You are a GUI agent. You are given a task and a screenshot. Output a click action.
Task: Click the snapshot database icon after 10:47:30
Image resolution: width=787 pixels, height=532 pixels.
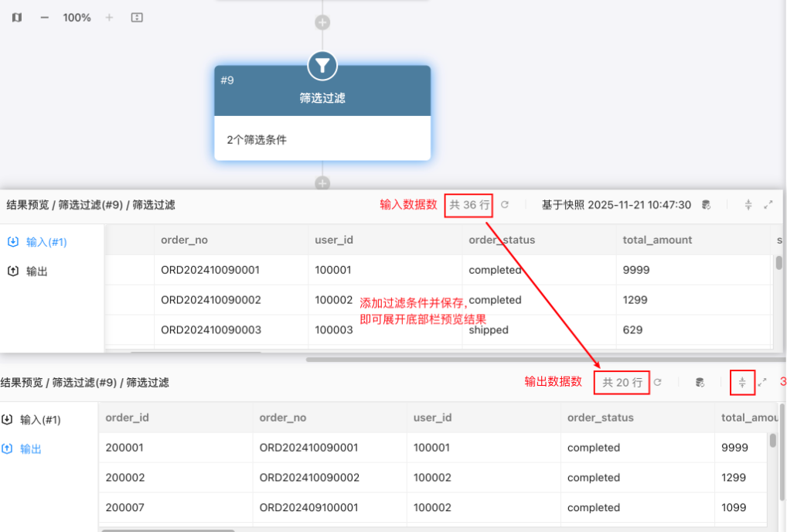pos(706,205)
